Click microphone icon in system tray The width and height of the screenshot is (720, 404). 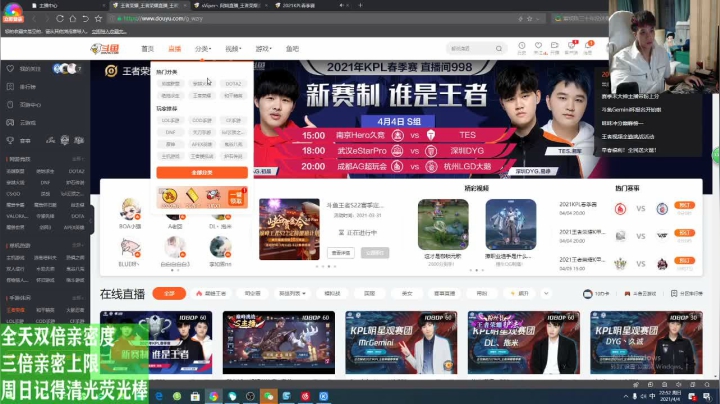coord(635,396)
